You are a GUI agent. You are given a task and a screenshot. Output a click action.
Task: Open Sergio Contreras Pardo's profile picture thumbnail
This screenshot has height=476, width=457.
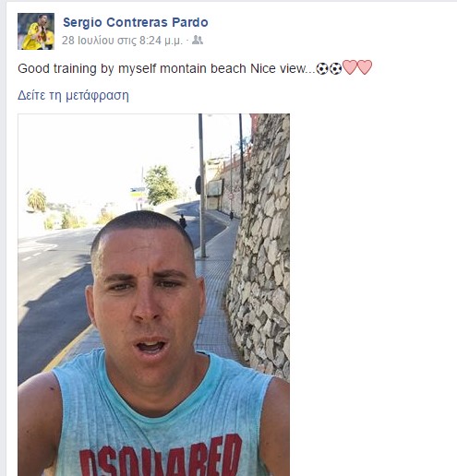[x=36, y=31]
